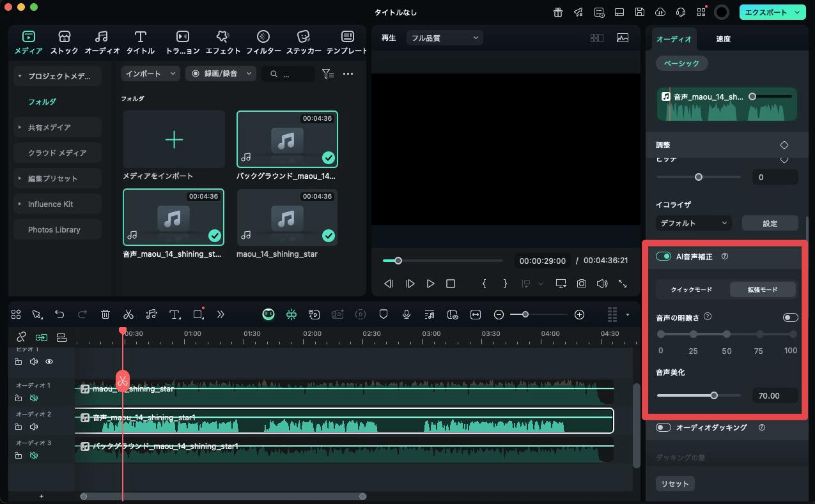
Task: Open the screen recorder icon in the playback bar
Action: click(560, 283)
